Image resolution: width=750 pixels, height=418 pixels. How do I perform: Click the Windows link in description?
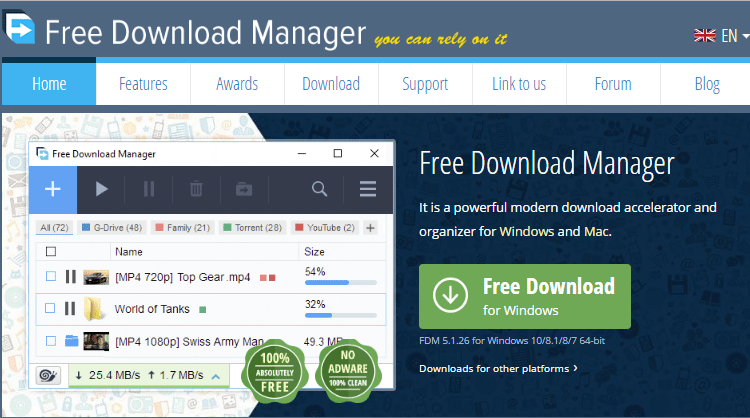click(x=527, y=231)
